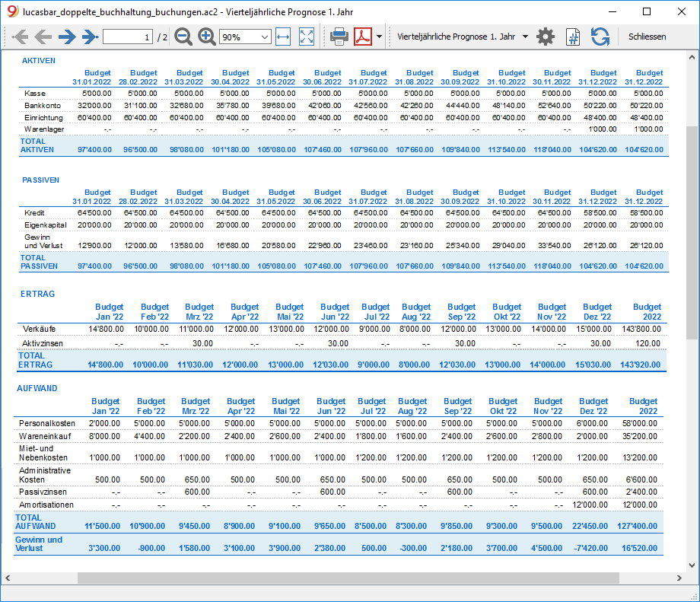Export report to PDF icon
The height and width of the screenshot is (602, 700).
363,37
